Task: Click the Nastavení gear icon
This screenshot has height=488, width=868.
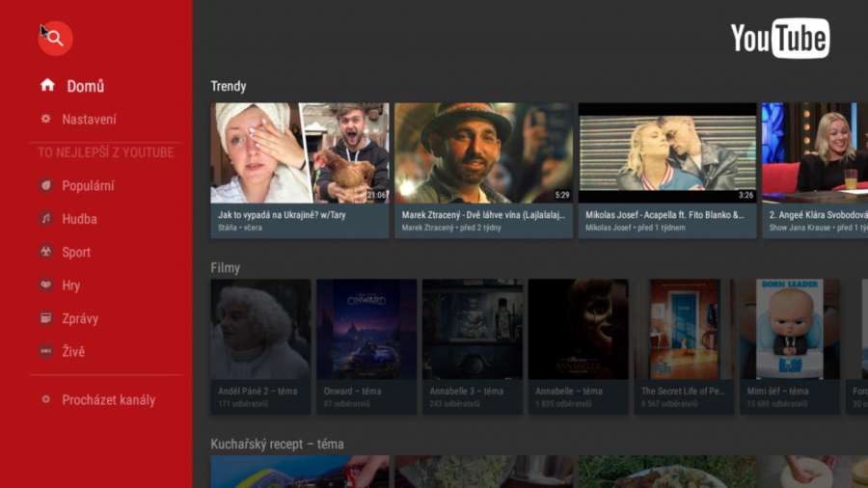Action: [46, 119]
